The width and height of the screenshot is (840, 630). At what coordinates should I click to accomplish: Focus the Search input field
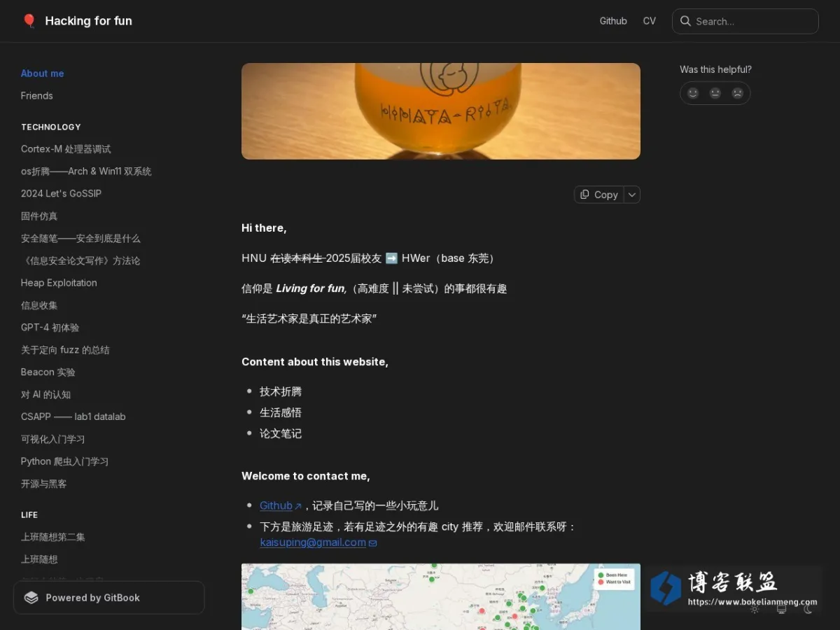(x=745, y=21)
